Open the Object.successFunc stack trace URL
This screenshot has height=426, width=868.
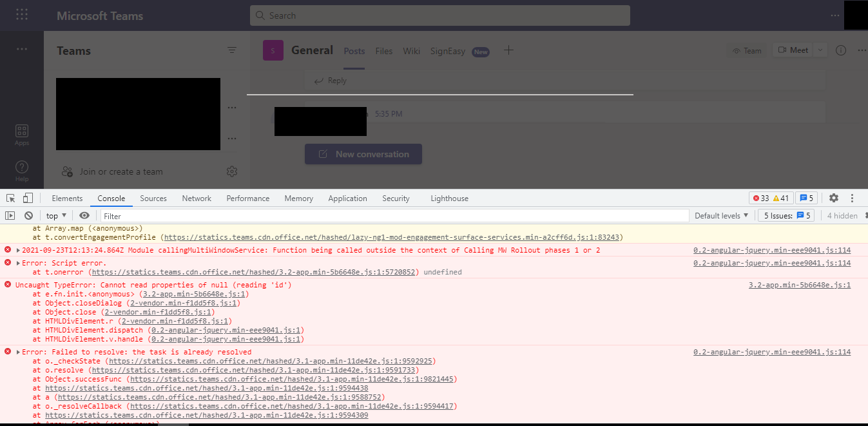click(293, 379)
